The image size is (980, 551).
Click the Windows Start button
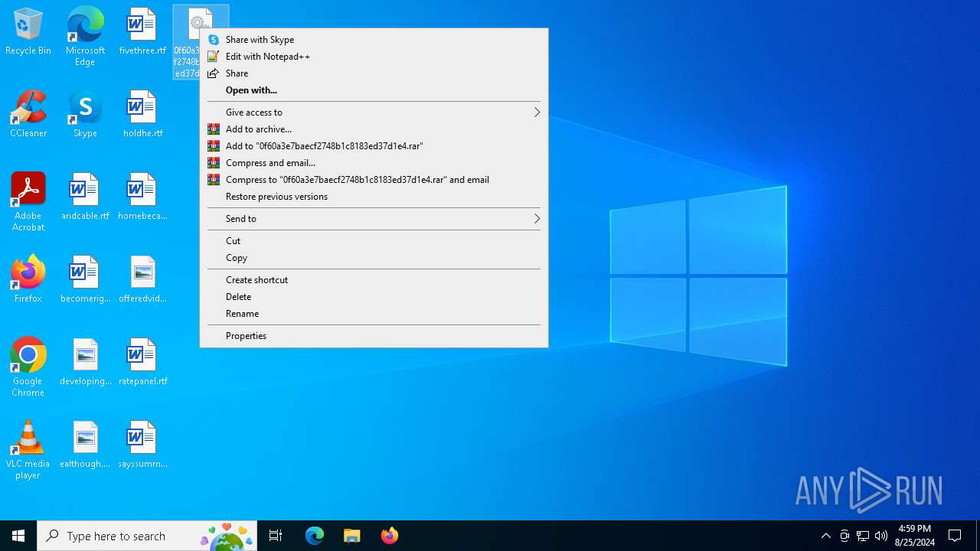click(18, 536)
